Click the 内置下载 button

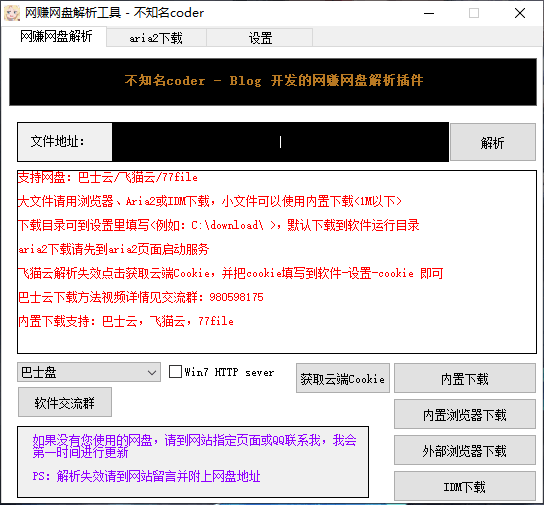(x=465, y=379)
